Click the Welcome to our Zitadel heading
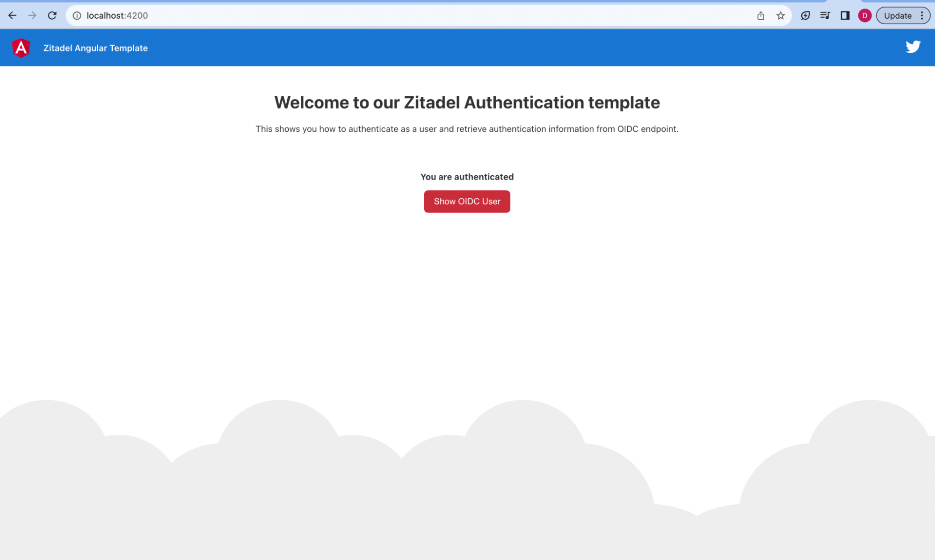 (467, 102)
